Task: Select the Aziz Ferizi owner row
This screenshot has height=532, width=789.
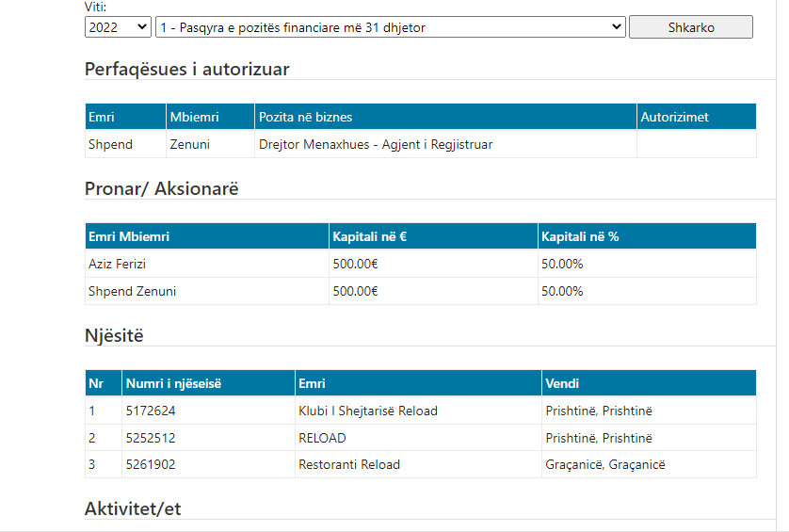Action: pyautogui.click(x=421, y=264)
